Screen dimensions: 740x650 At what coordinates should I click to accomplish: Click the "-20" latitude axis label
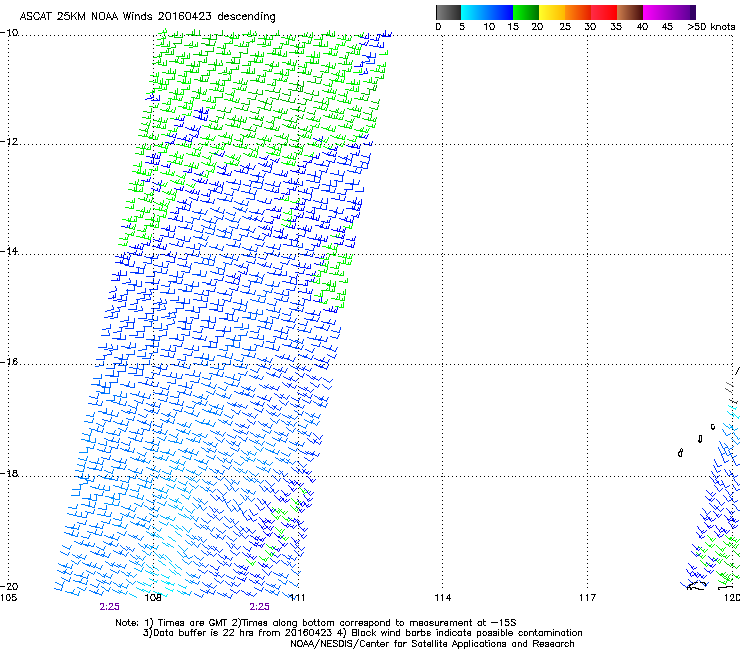click(9, 586)
